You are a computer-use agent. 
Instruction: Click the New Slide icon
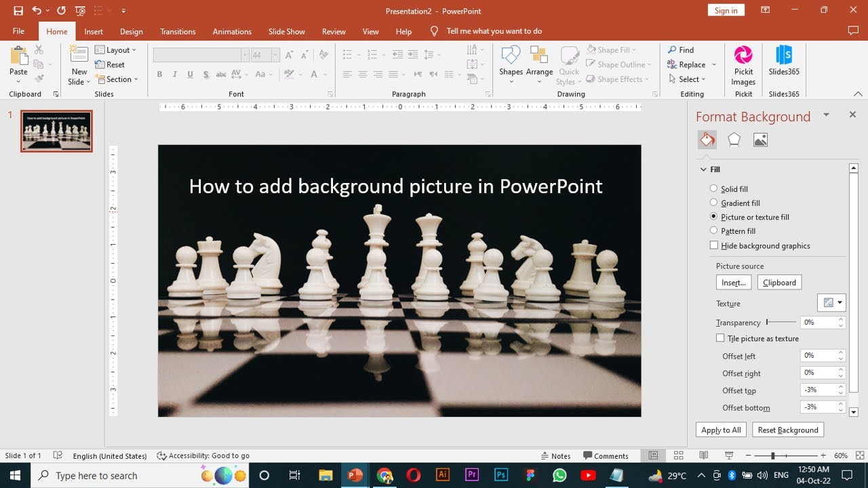(x=79, y=56)
